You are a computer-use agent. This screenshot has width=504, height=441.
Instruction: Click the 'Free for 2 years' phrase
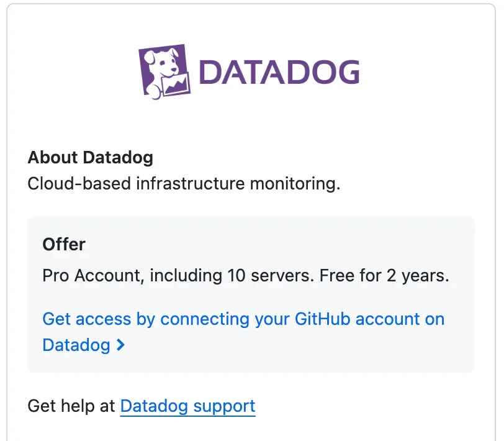pyautogui.click(x=384, y=275)
